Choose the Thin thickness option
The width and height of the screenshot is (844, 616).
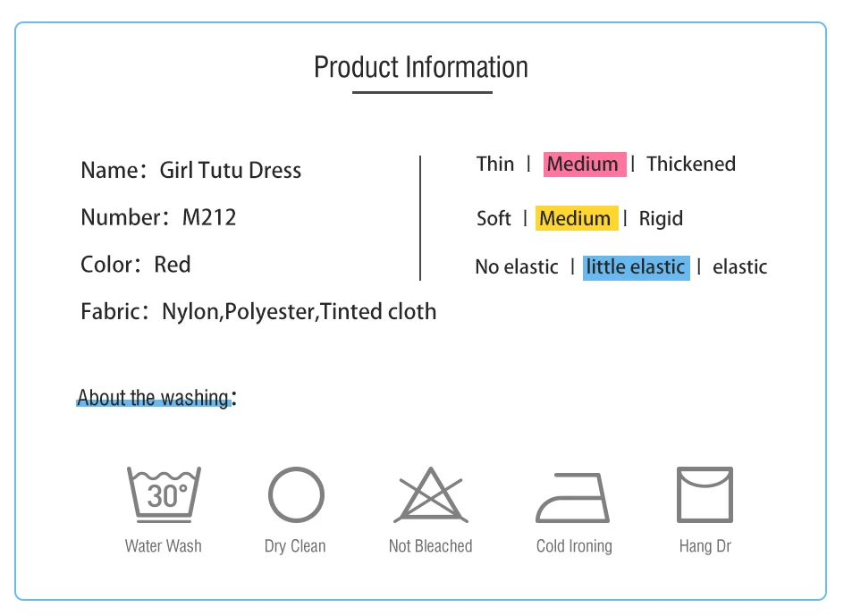tap(495, 164)
